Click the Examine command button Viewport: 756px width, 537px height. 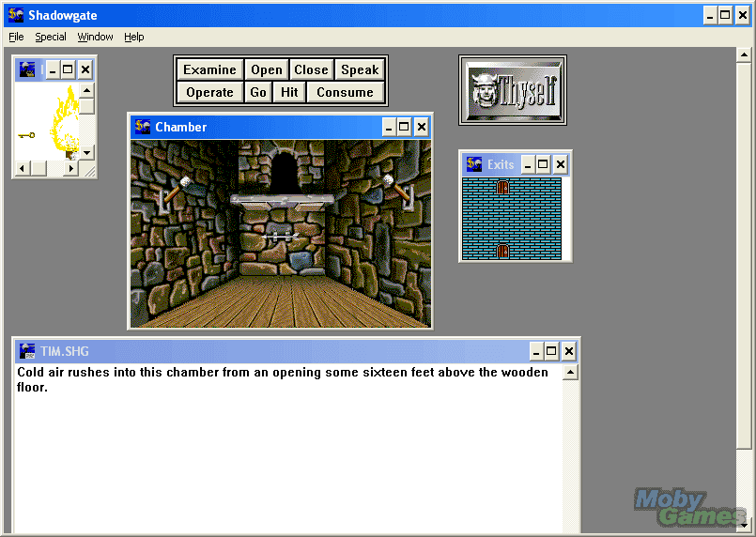[x=209, y=69]
